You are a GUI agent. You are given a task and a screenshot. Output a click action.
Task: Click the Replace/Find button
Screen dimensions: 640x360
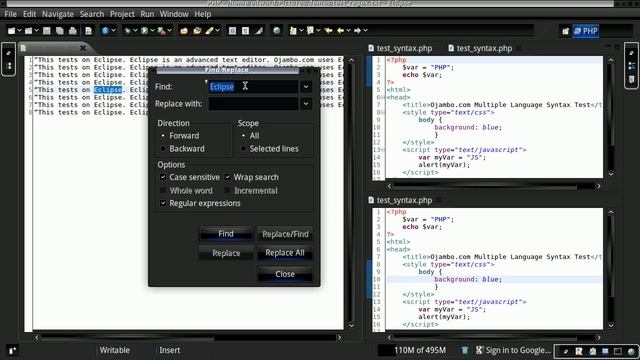pyautogui.click(x=285, y=234)
